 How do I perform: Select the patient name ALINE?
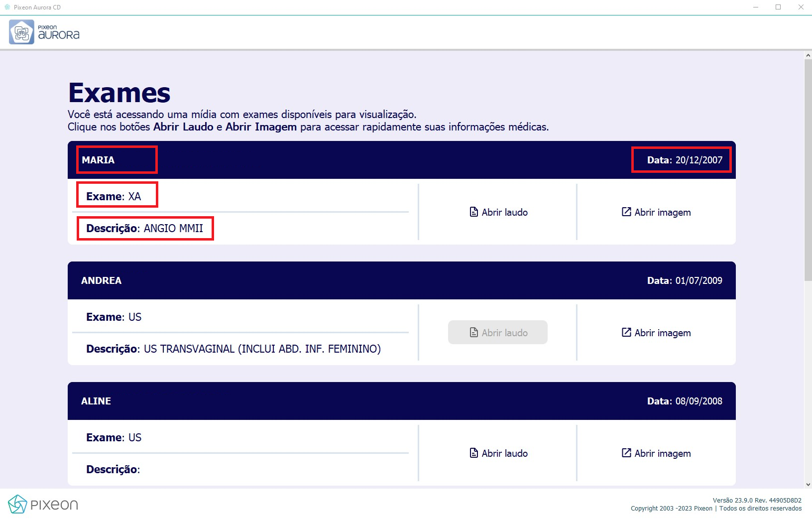pyautogui.click(x=96, y=401)
